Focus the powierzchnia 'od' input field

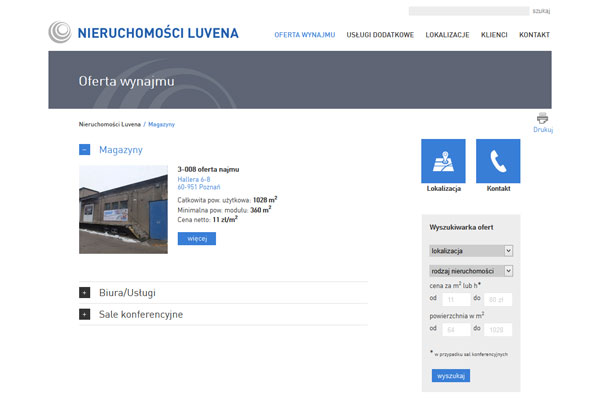tap(456, 330)
